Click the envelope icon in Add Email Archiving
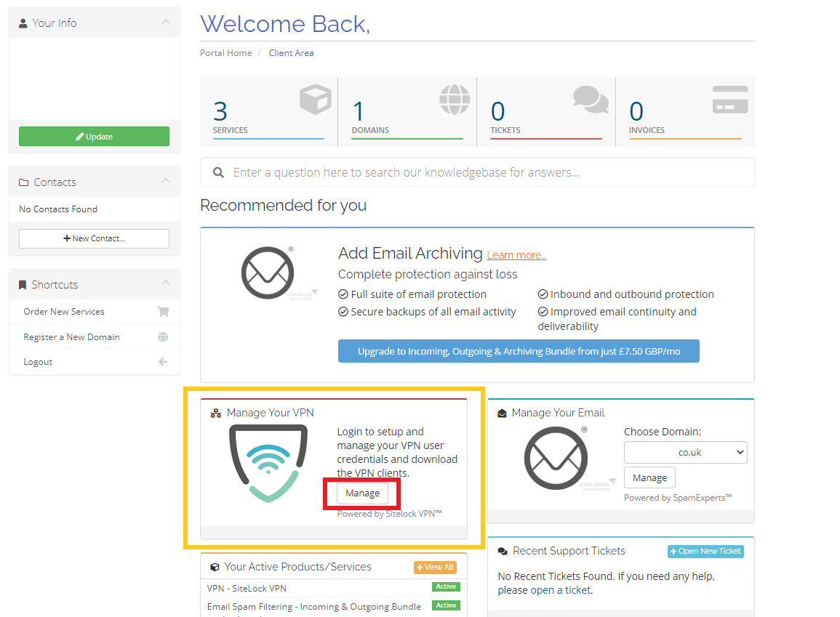This screenshot has height=617, width=840. 268,273
